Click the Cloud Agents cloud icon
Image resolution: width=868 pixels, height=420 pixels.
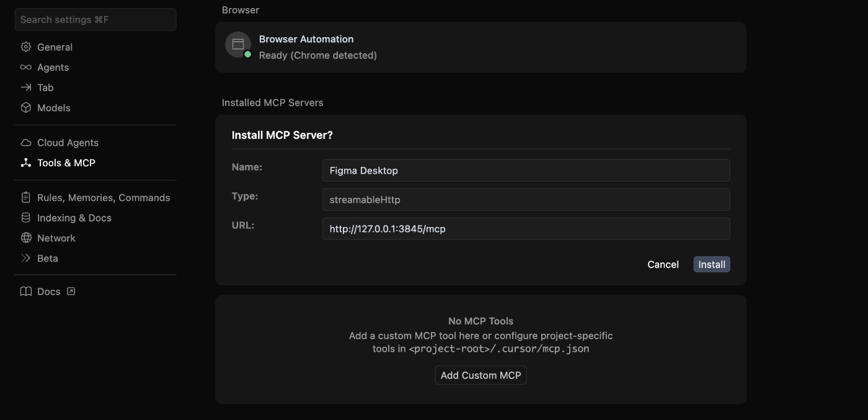tap(26, 143)
